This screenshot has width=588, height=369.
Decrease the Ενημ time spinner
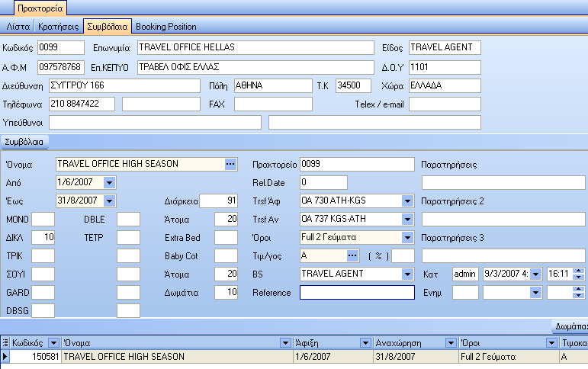[x=579, y=296]
